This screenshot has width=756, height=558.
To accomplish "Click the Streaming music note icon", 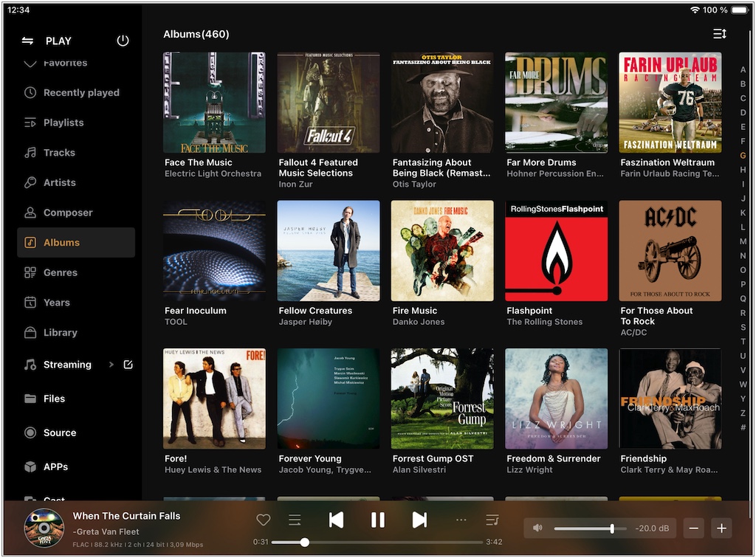I will tap(30, 365).
